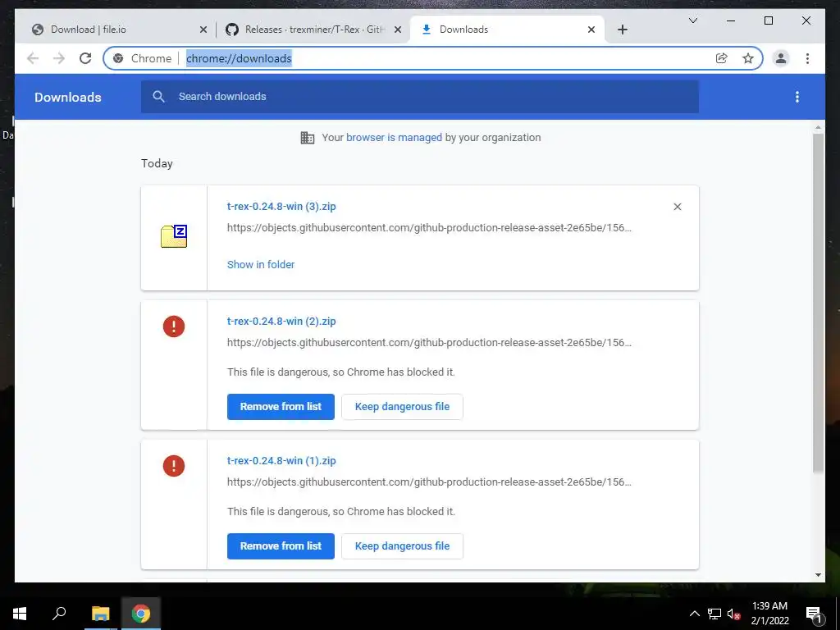Click the blocked message under (2).zip

point(340,372)
